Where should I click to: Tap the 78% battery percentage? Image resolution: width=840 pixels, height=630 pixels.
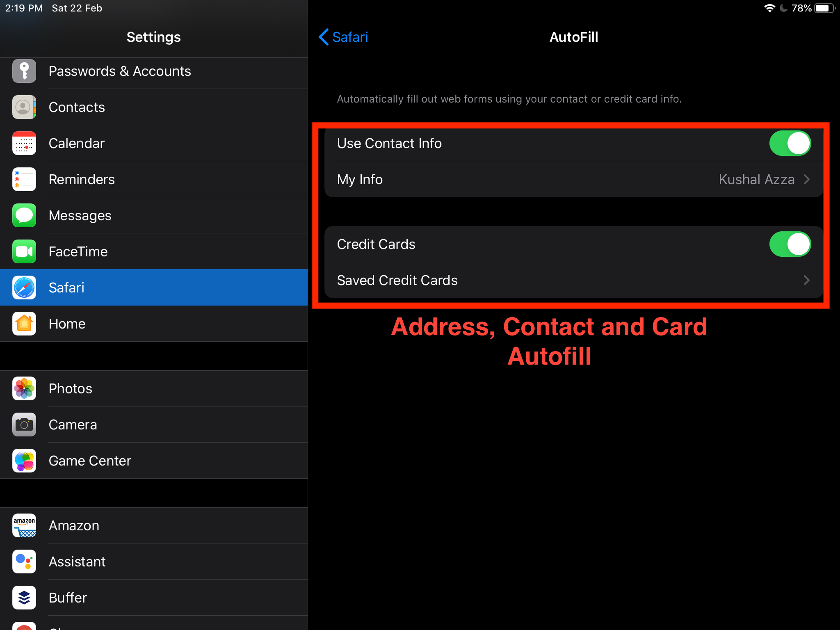(801, 8)
